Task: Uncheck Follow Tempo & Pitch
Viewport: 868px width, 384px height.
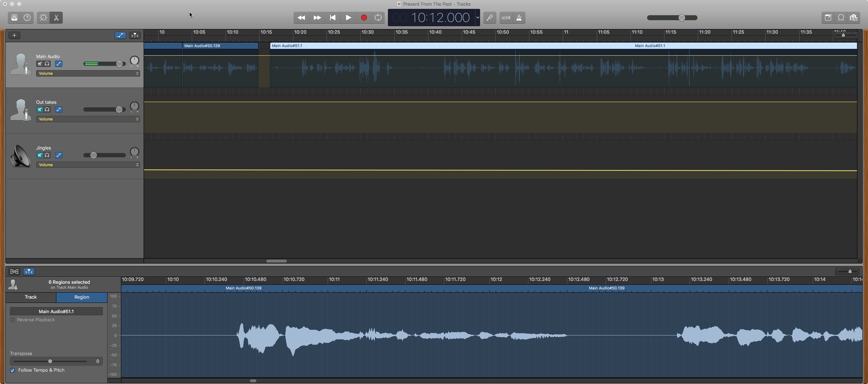Action: (x=12, y=370)
